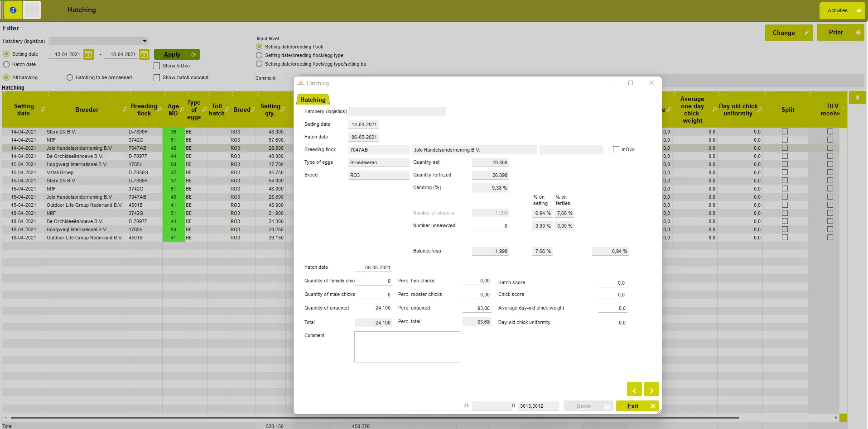Select the Hatch date radio button
The height and width of the screenshot is (429, 868).
click(6, 65)
